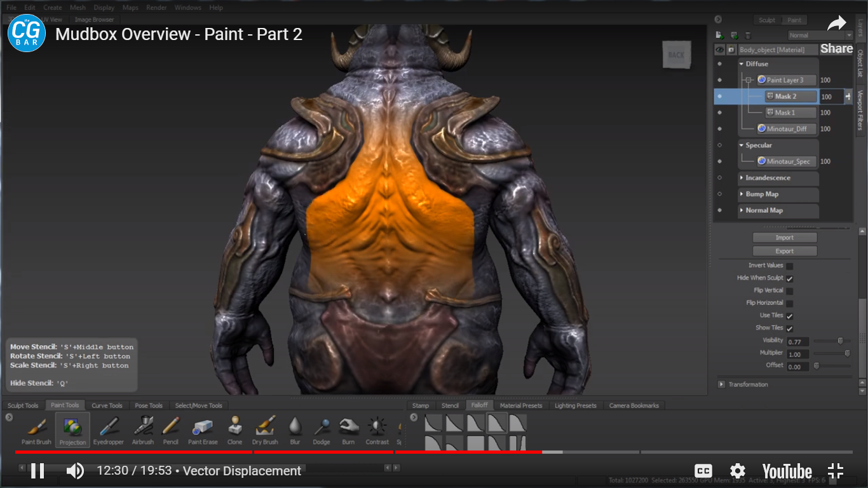This screenshot has height=488, width=868.
Task: Click the import layer icon beside new layer
Action: (734, 36)
